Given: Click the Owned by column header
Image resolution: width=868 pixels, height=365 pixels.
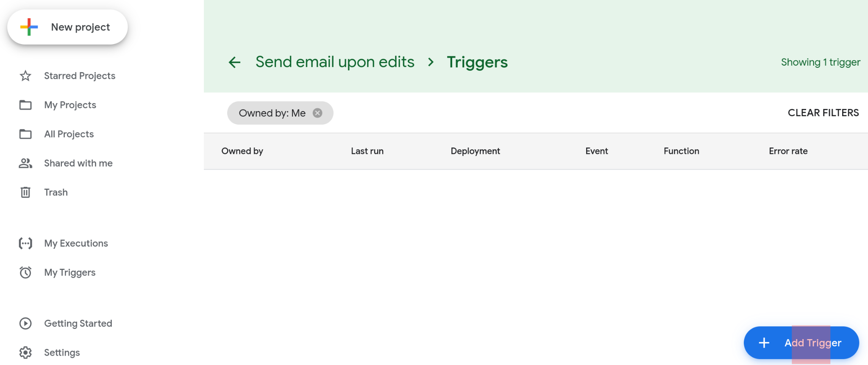Looking at the screenshot, I should 242,151.
